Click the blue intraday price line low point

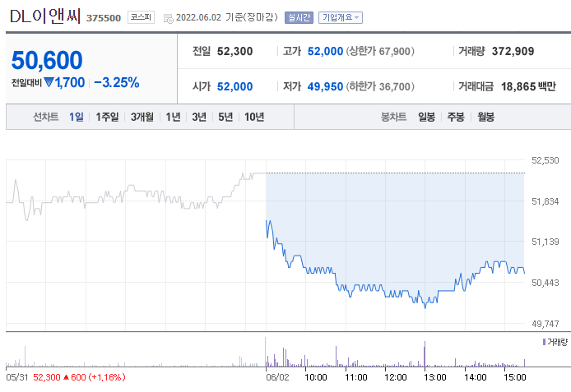tap(425, 307)
